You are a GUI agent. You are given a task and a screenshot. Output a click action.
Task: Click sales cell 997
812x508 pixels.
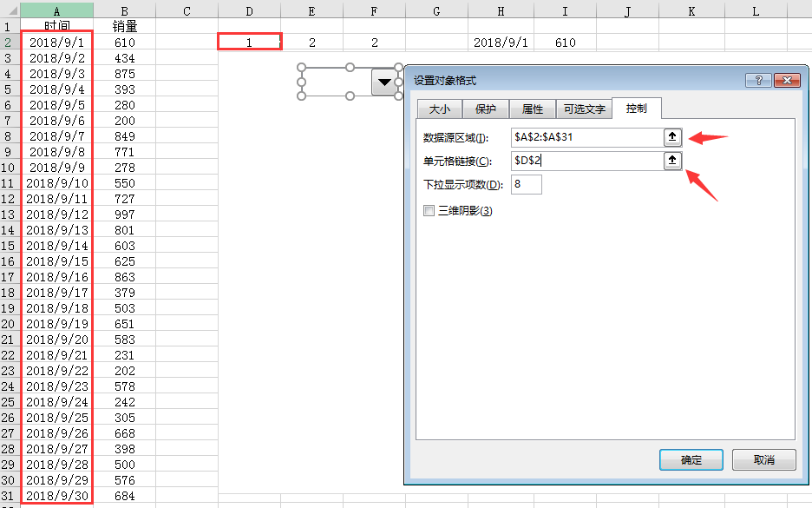(124, 214)
